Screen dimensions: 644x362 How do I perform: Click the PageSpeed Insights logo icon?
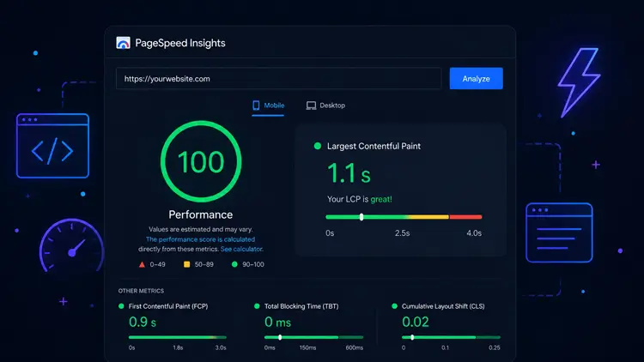[123, 43]
